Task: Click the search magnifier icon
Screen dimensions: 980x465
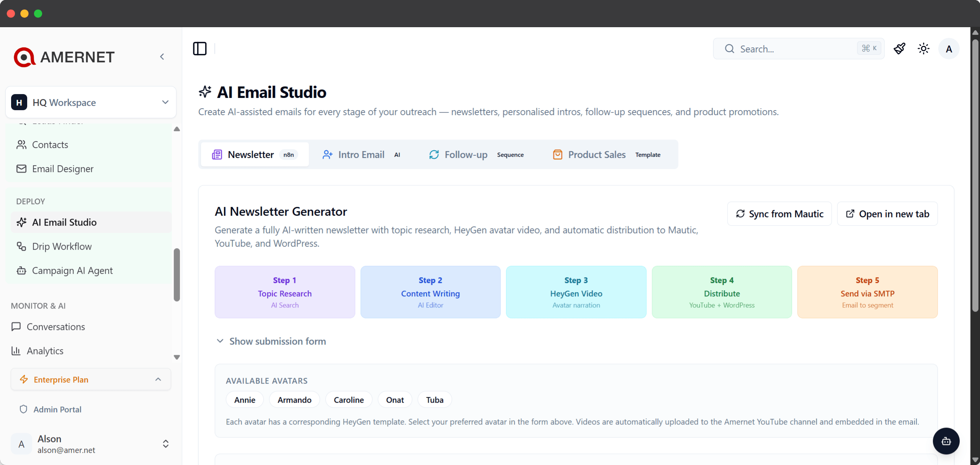Action: [729, 49]
